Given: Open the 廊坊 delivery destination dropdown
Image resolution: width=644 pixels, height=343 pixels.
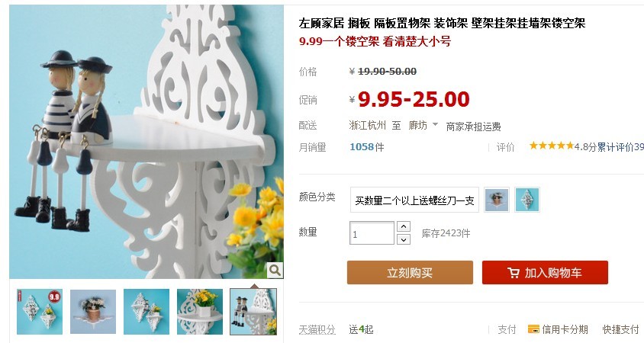Looking at the screenshot, I should [x=423, y=125].
